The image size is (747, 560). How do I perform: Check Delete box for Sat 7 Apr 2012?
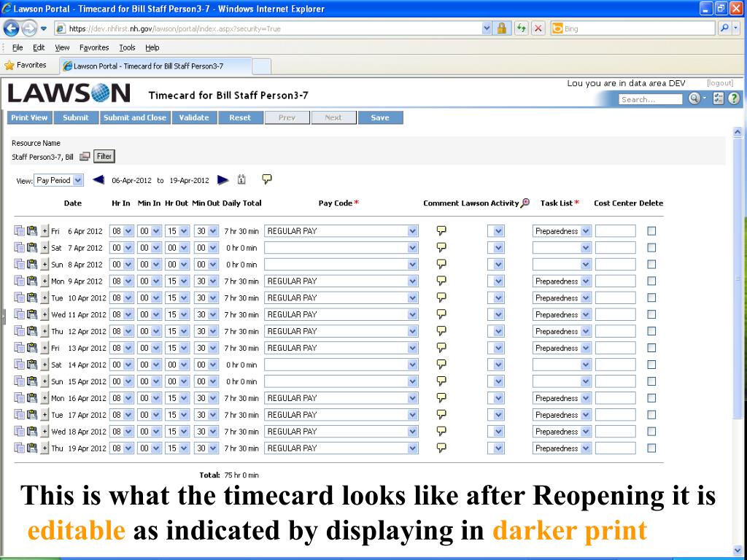(651, 248)
